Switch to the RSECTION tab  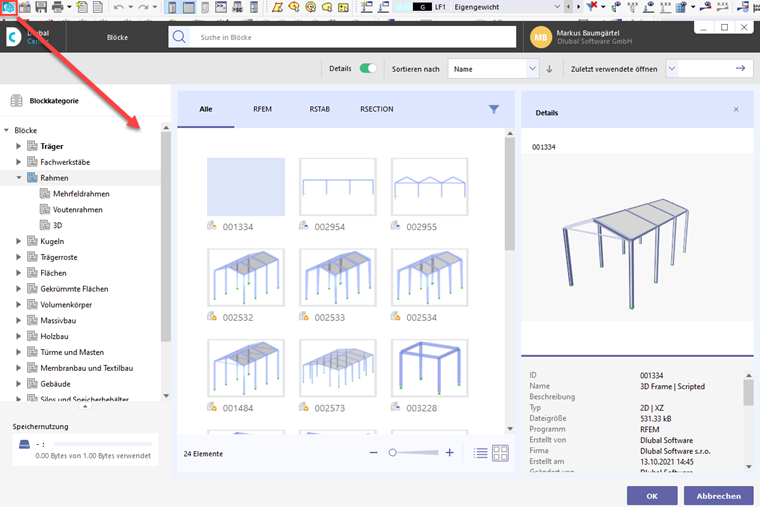[377, 109]
